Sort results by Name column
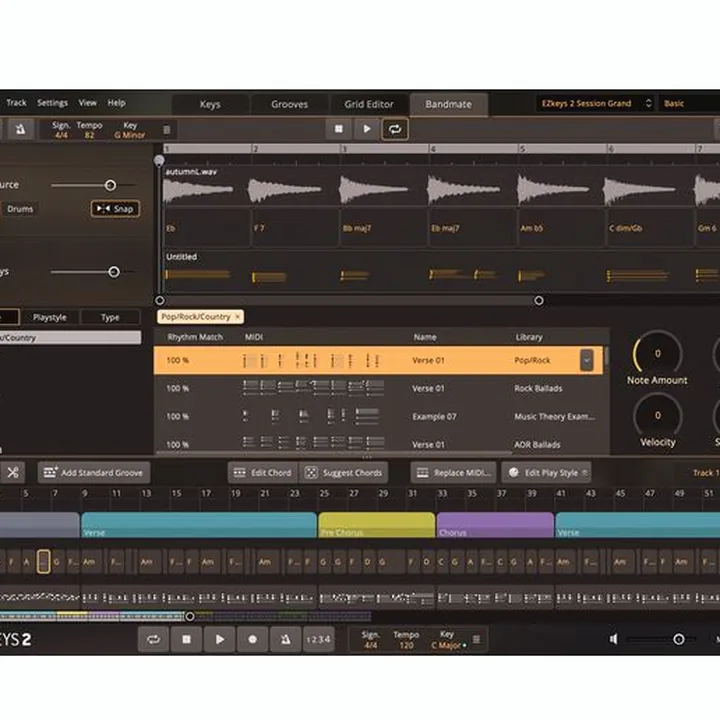This screenshot has height=720, width=720. (x=425, y=337)
